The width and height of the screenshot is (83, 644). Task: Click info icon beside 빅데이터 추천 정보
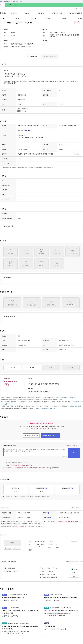(14, 589)
